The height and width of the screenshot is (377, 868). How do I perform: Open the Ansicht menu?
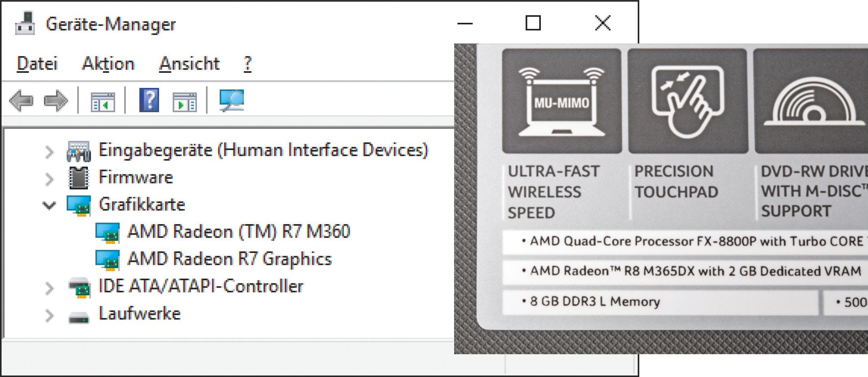pos(189,64)
